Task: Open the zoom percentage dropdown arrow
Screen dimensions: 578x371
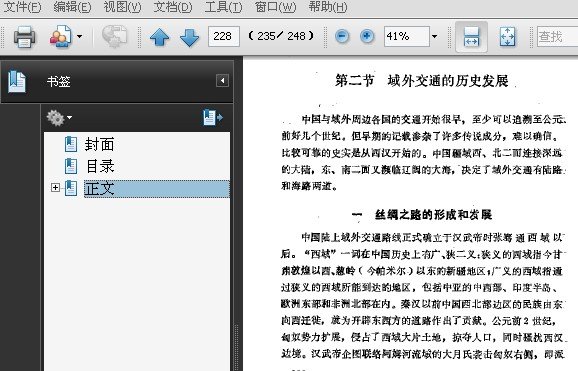Action: [x=435, y=36]
